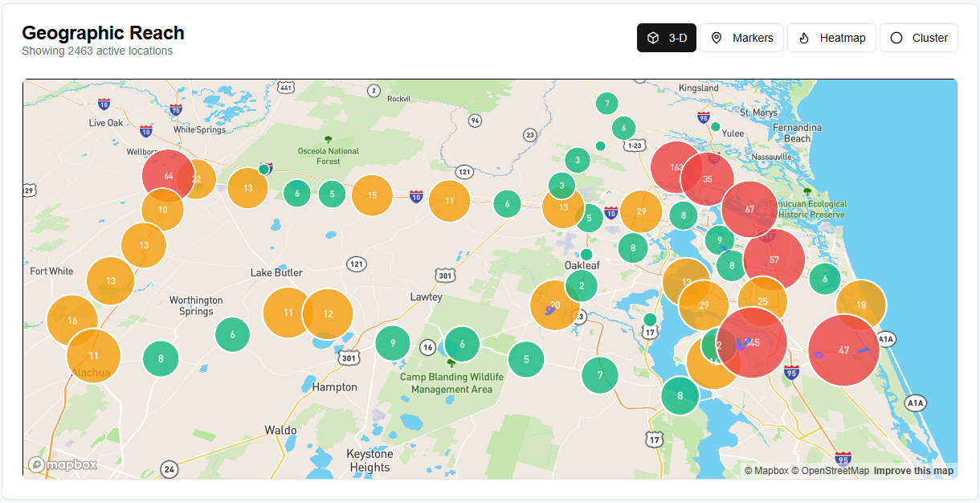
Task: Click Osceola National Forest tree icon
Action: click(328, 140)
